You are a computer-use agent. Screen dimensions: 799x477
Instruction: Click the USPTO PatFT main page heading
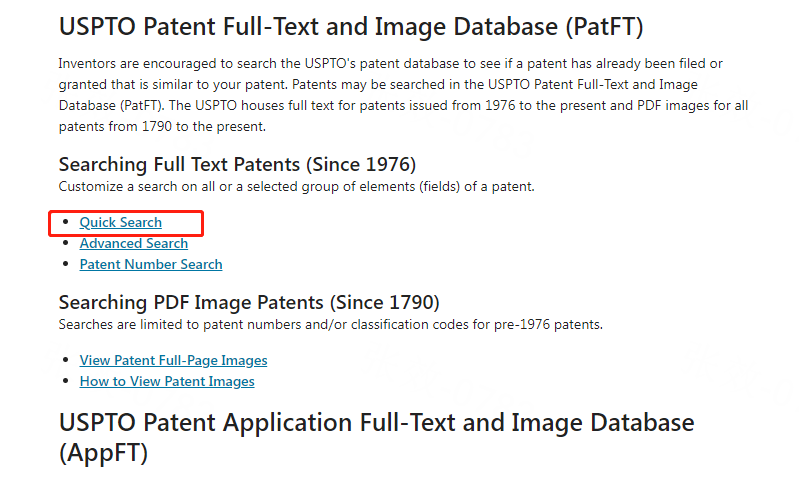[351, 26]
